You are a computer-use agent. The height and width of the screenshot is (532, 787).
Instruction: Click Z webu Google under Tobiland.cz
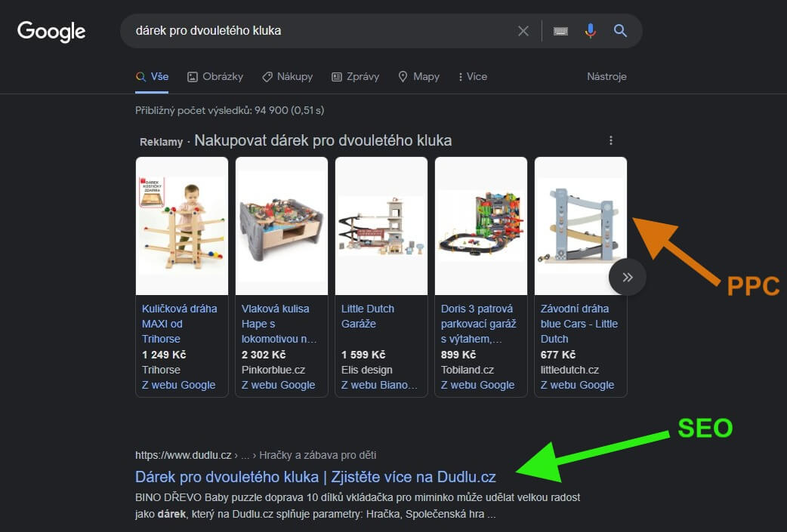478,385
